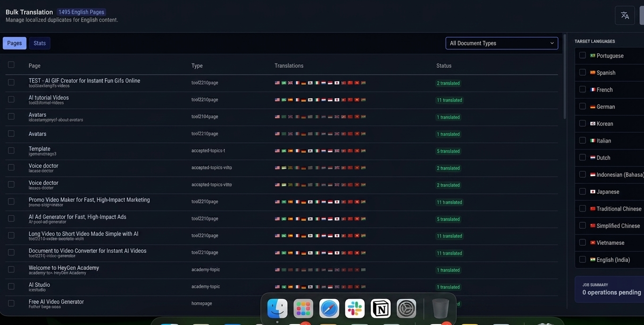The width and height of the screenshot is (644, 325).
Task: Open the Promo Video Maker page entry
Action: [89, 200]
